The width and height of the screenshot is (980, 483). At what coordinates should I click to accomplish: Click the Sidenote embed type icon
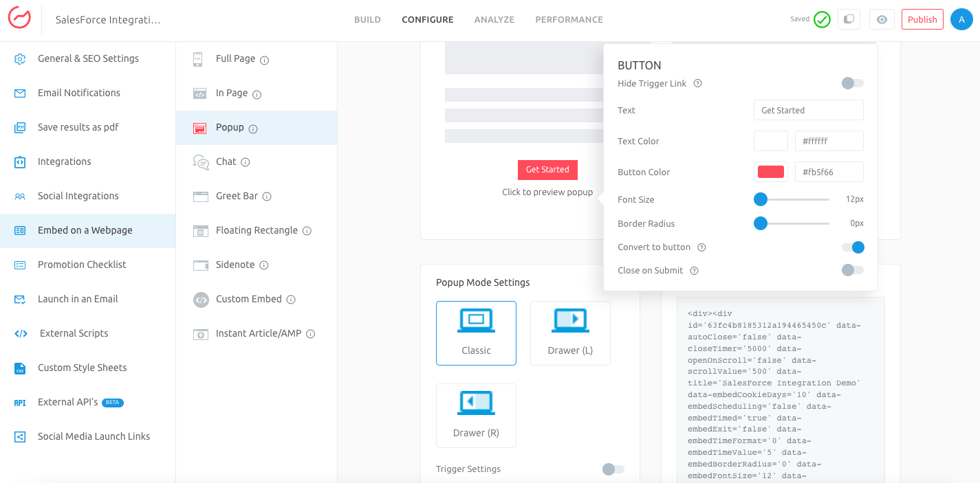[x=200, y=265]
